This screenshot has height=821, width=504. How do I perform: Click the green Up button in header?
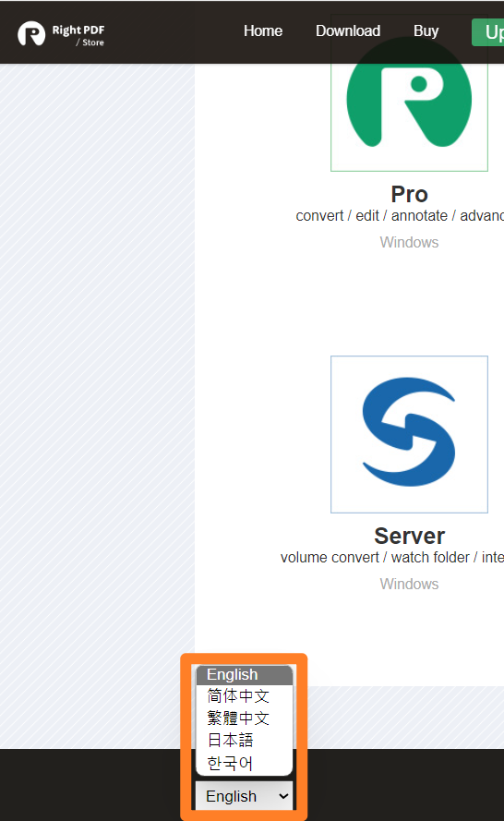tap(487, 32)
